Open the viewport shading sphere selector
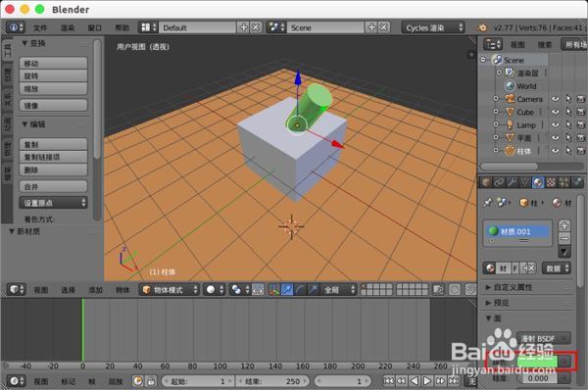This screenshot has height=390, width=588. [215, 289]
